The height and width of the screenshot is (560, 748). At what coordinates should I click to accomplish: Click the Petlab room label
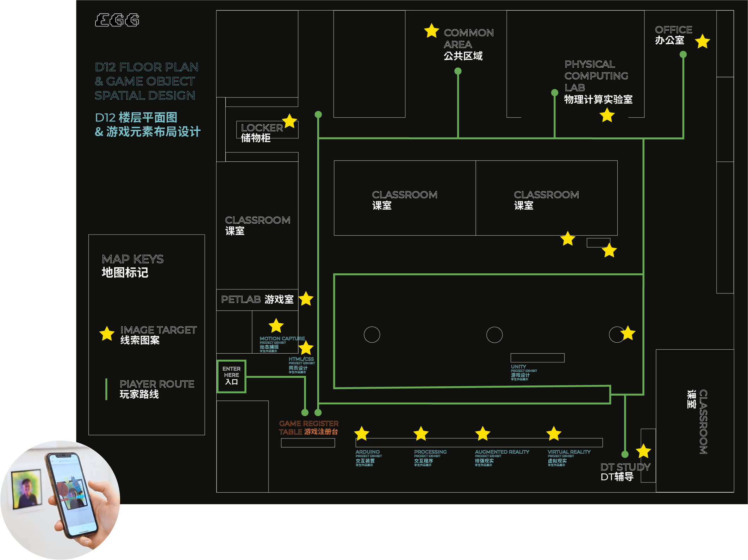(x=257, y=300)
